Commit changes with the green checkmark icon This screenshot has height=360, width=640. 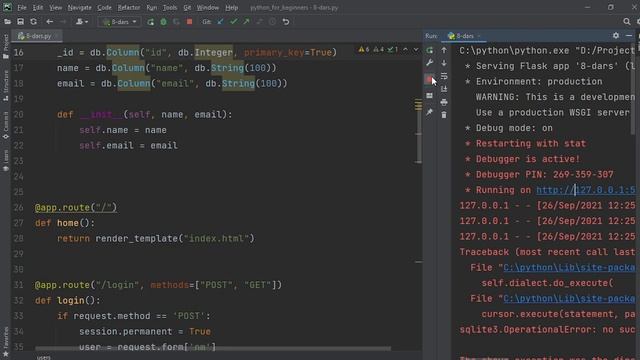pos(233,22)
